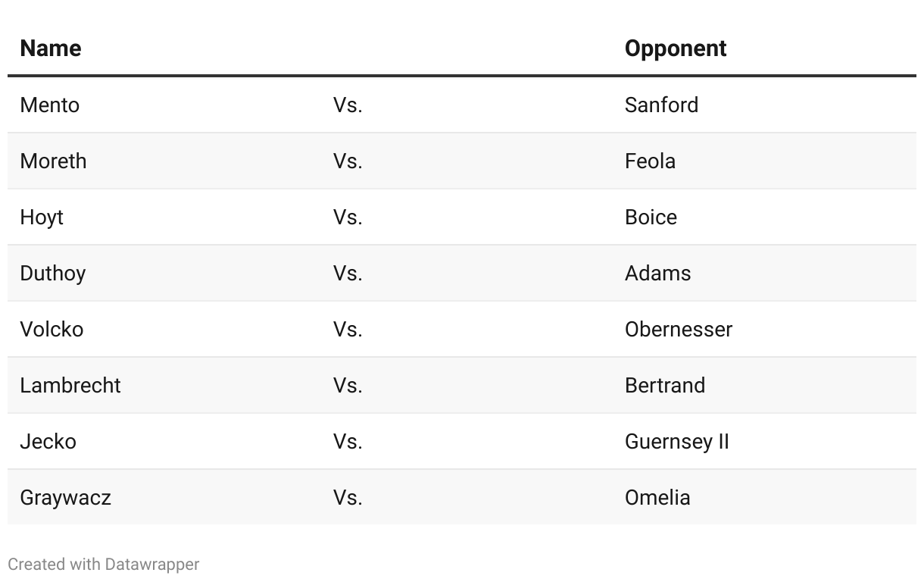Click the Vs. cell in the Mento row
The width and height of the screenshot is (924, 582).
pos(348,105)
